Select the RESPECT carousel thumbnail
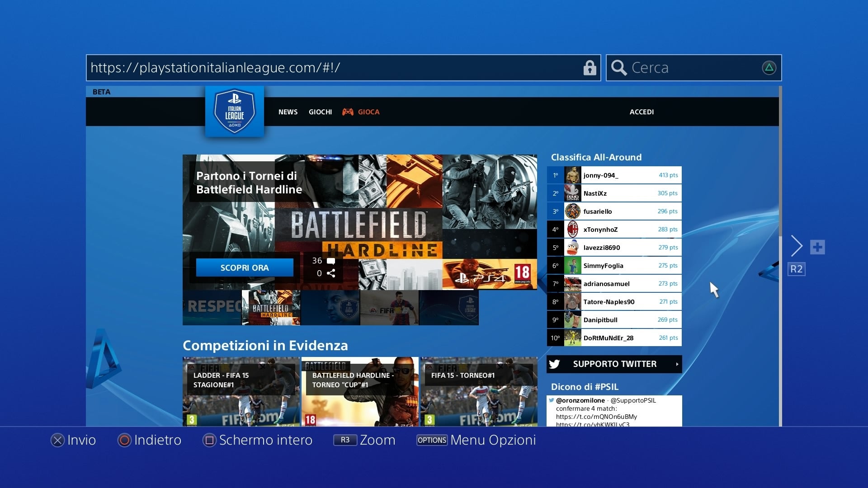The width and height of the screenshot is (868, 488). point(212,308)
